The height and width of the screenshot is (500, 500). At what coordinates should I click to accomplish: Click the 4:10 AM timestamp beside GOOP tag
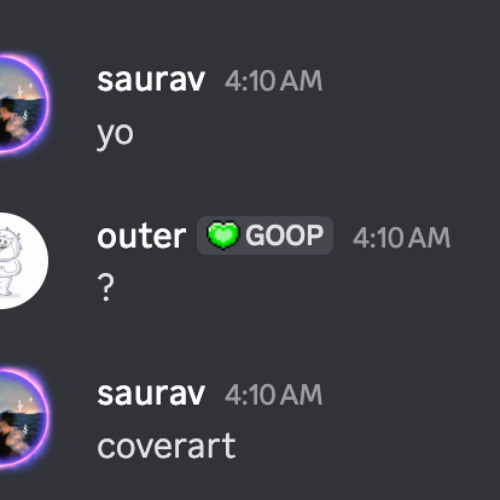tap(402, 237)
